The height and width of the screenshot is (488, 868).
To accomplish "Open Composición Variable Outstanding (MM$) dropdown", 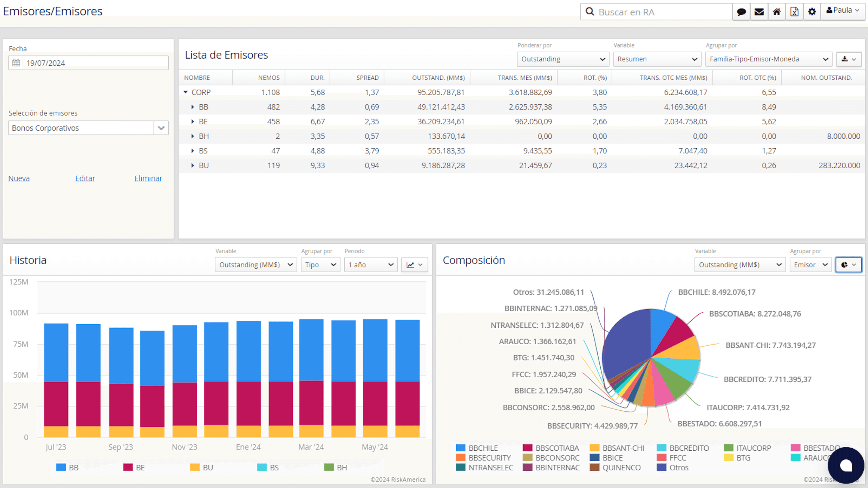I will [x=740, y=264].
